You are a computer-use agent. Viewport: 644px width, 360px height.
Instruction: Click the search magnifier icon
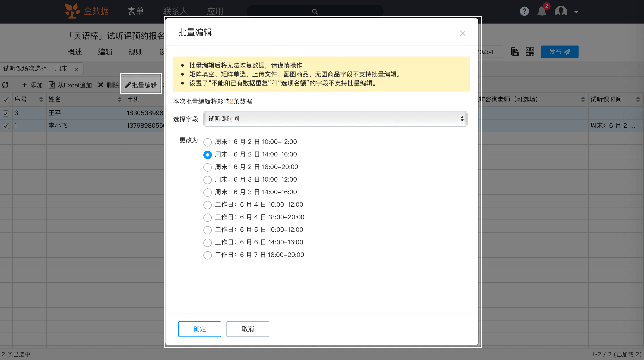pyautogui.click(x=315, y=12)
